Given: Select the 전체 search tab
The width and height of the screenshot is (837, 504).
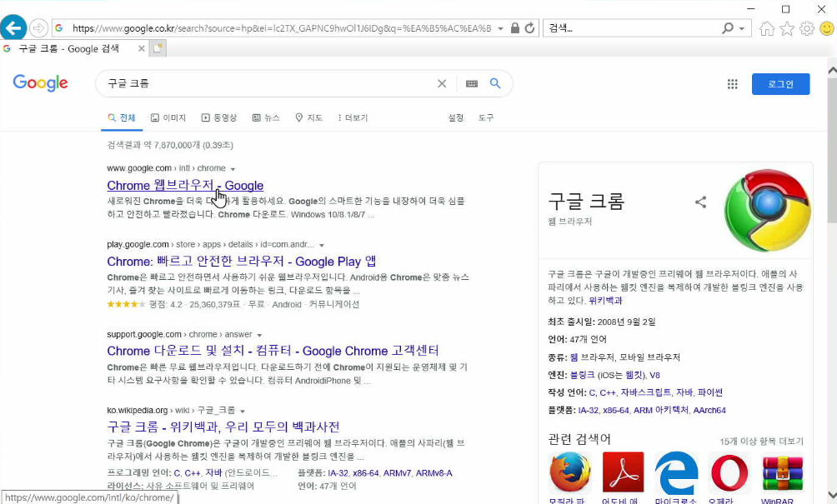Looking at the screenshot, I should click(x=122, y=117).
